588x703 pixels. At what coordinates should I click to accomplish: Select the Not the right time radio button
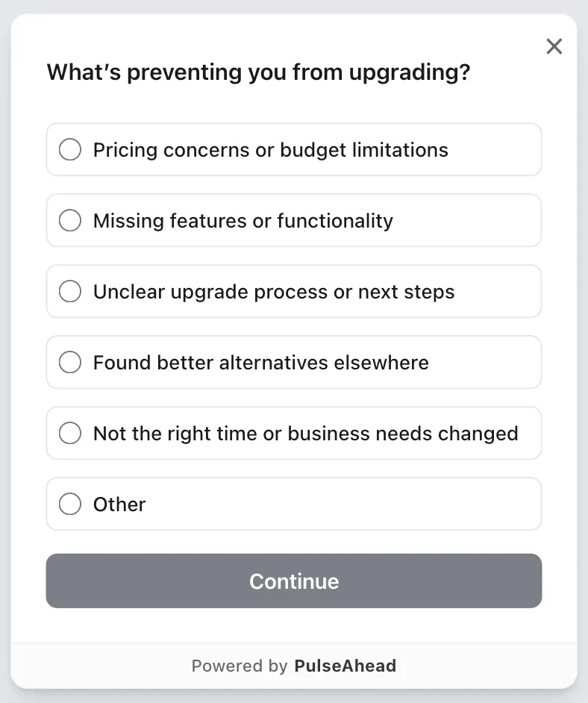pos(69,433)
